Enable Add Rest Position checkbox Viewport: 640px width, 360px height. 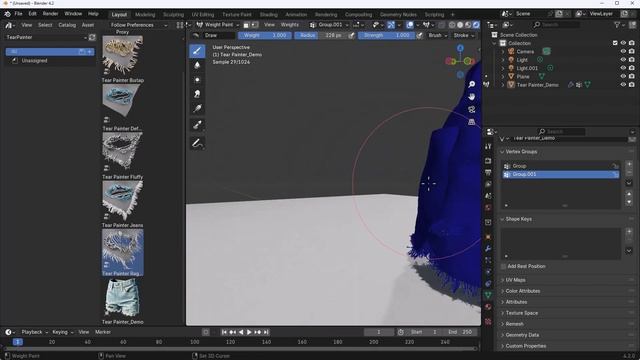(x=503, y=266)
